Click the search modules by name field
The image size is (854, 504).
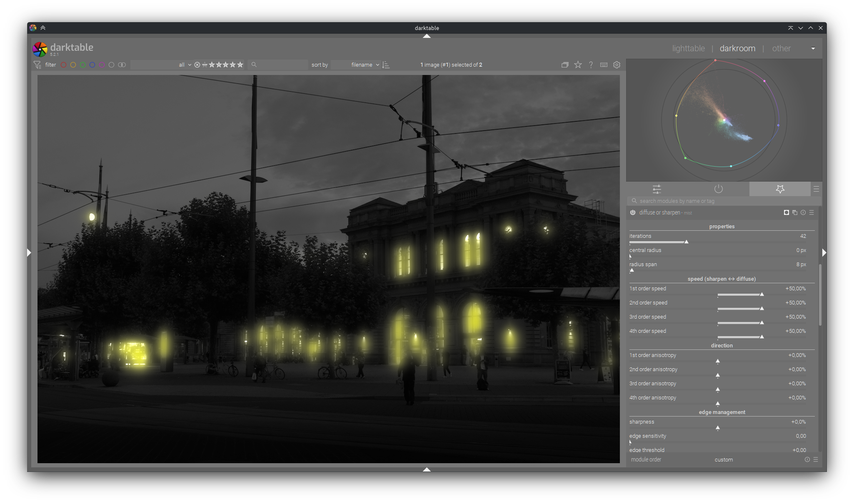coord(724,201)
